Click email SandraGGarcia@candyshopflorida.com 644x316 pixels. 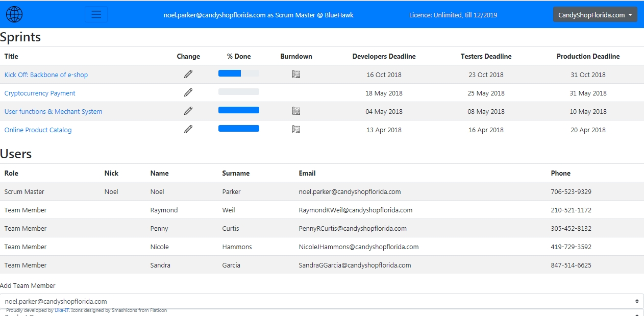355,265
